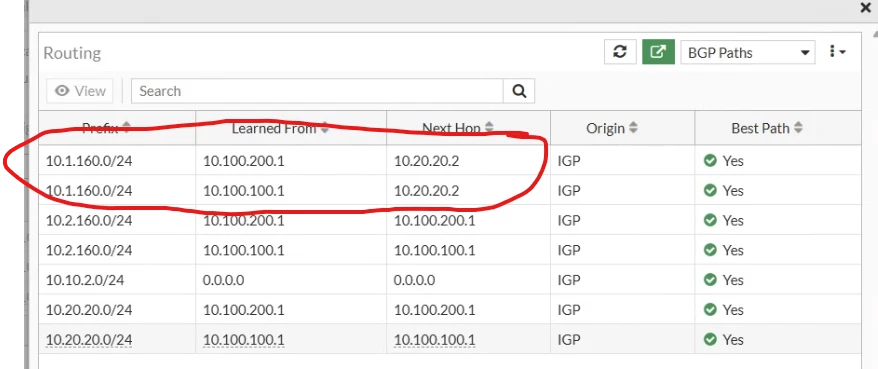Select 10.10.2.0/24 prefix cell
Viewport: 878px width, 369px height.
point(117,279)
